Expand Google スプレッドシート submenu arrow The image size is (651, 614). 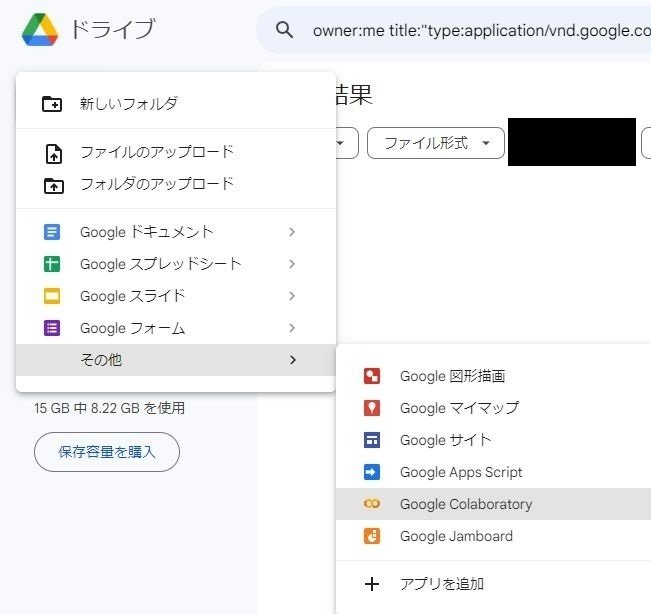(292, 264)
